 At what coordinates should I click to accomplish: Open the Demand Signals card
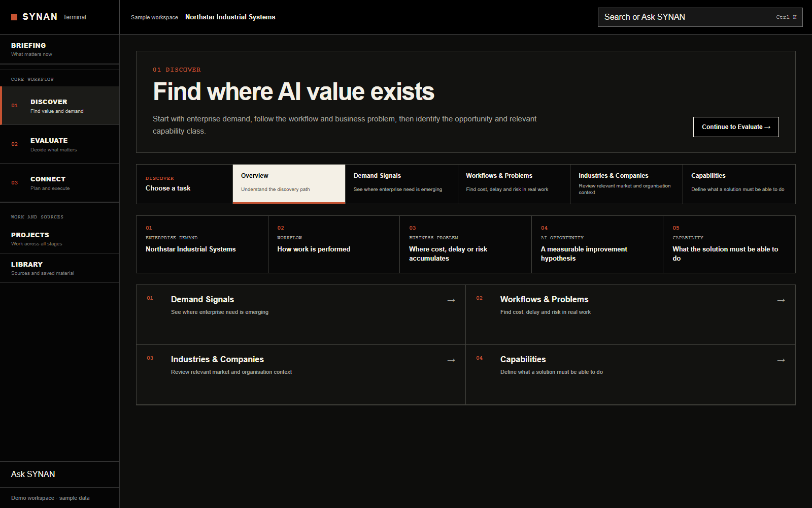(301, 314)
